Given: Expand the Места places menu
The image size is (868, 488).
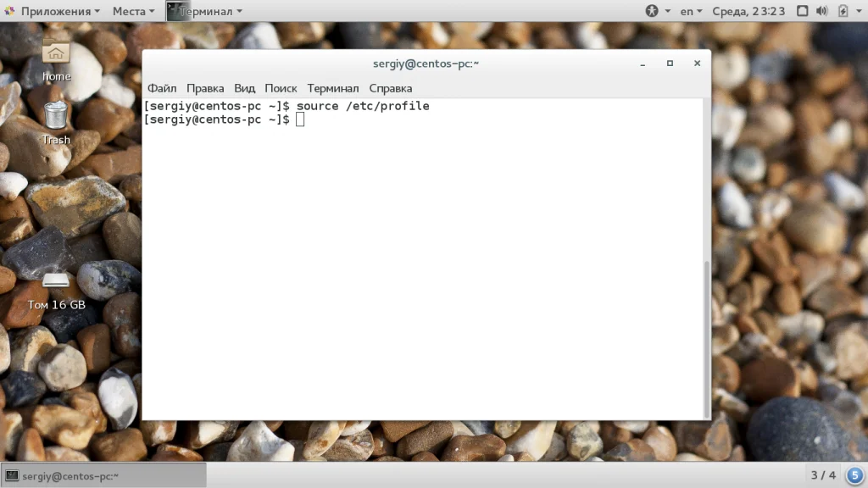Looking at the screenshot, I should 133,11.
